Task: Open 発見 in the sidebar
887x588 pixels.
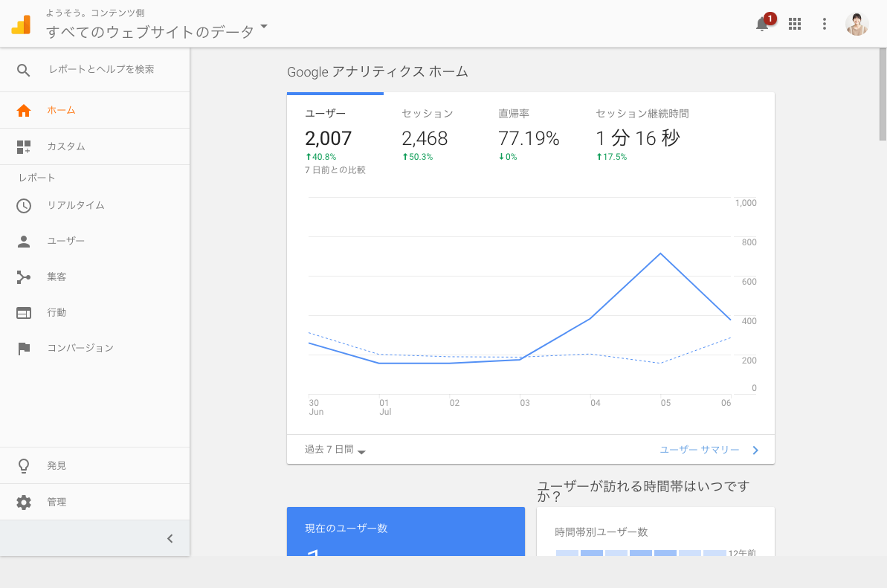Action: 95,465
